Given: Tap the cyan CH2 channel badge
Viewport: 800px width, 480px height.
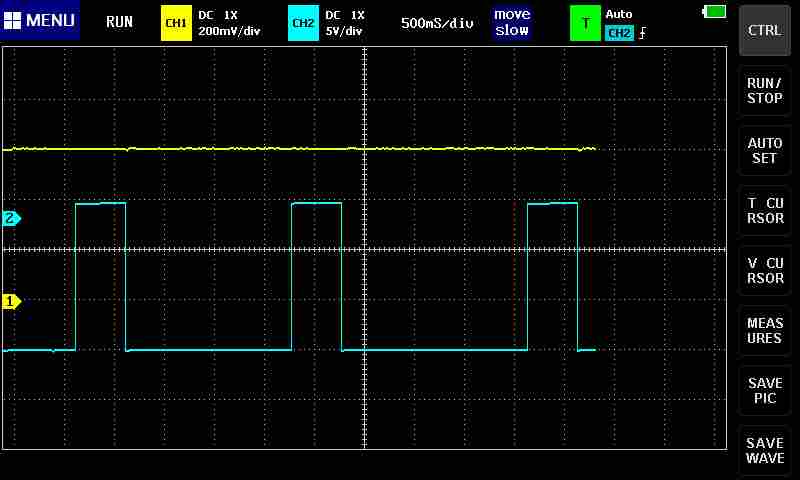Looking at the screenshot, I should pos(302,22).
